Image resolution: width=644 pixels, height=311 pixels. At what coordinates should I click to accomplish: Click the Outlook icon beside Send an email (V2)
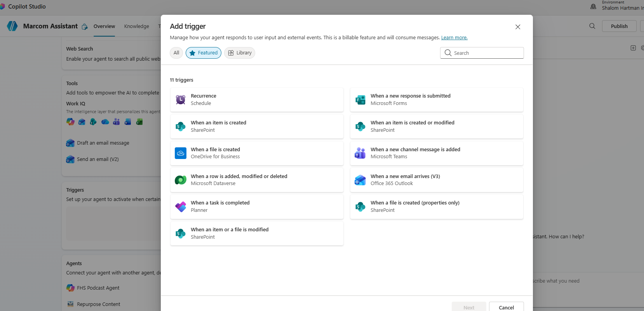click(x=70, y=159)
